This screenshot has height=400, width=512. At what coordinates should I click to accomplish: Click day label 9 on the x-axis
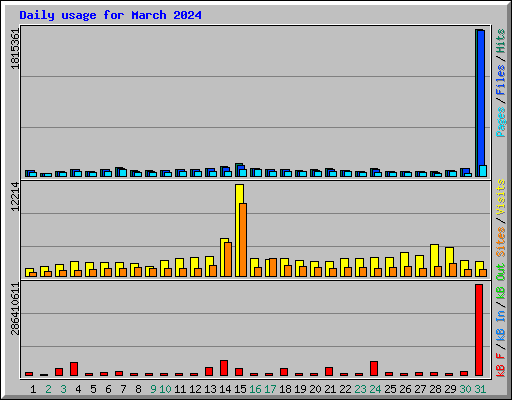point(153,389)
